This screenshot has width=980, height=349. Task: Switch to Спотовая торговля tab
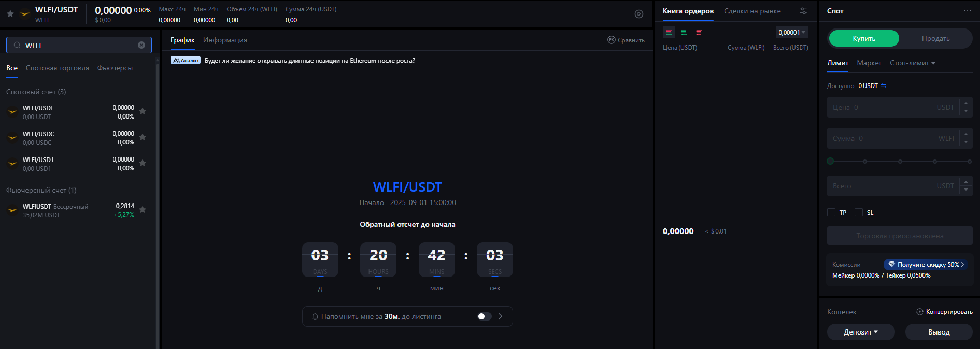(x=58, y=68)
